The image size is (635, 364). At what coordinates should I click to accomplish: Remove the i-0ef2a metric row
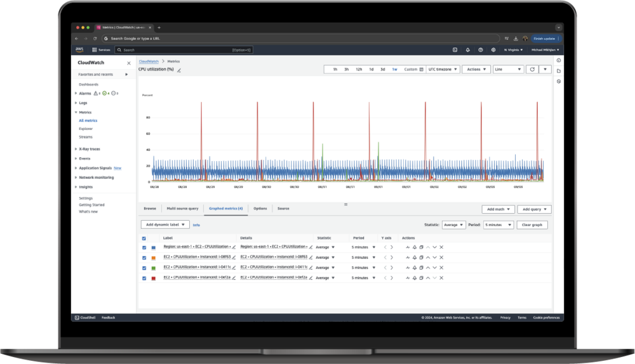tap(441, 278)
